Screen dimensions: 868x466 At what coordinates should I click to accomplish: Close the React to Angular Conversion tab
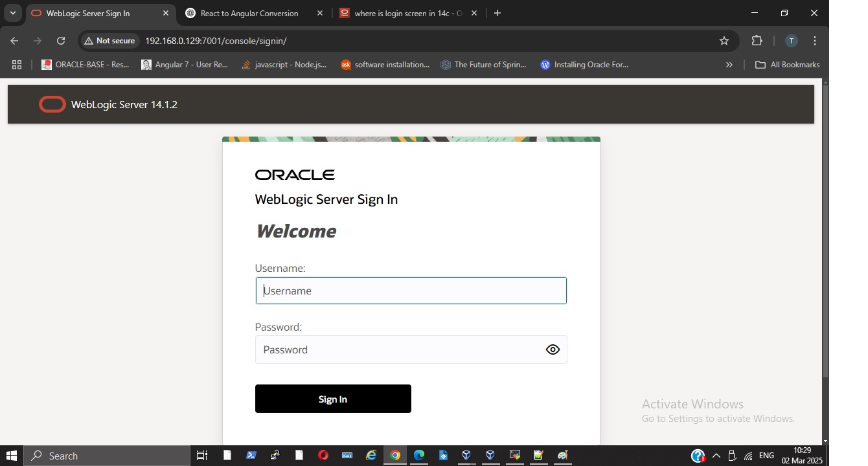point(320,13)
